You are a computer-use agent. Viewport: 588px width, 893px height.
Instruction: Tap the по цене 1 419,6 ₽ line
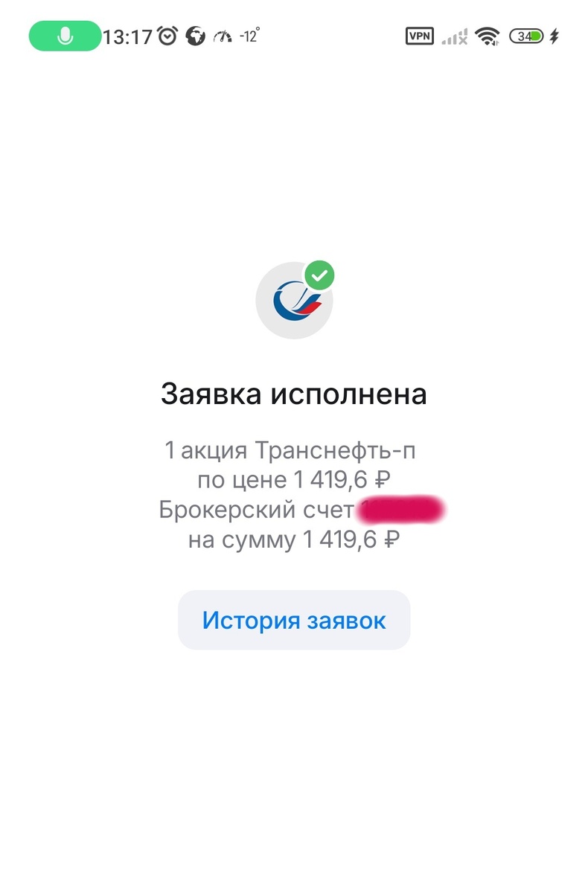coord(294,481)
